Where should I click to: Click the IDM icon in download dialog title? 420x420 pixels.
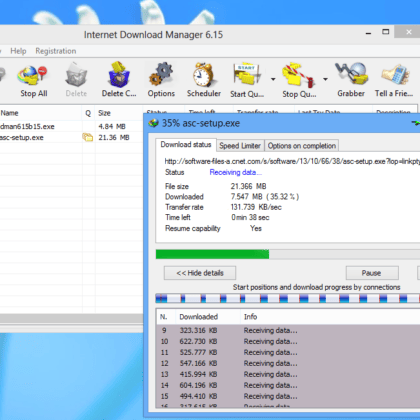tap(153, 123)
